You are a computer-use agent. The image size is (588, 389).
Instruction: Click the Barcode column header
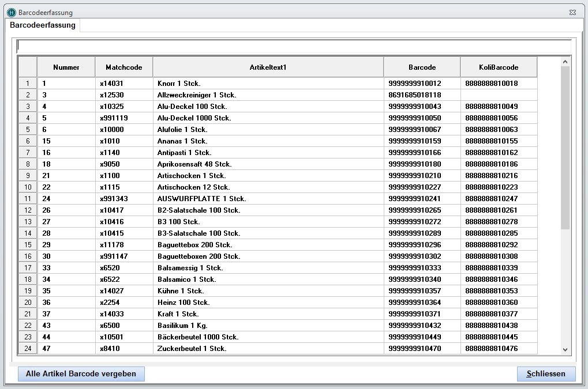coord(422,67)
